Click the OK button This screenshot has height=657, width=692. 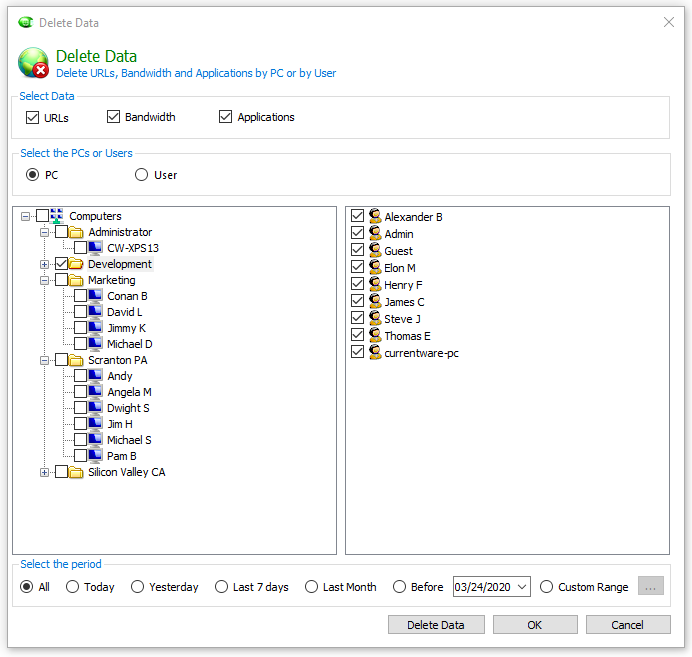tap(535, 625)
